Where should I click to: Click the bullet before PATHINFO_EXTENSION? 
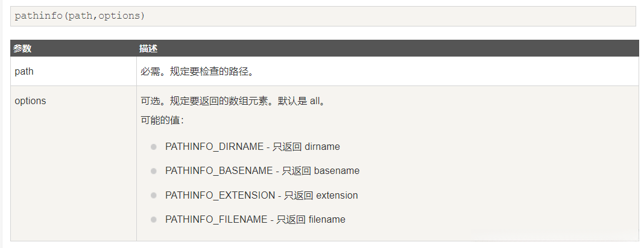pos(154,195)
